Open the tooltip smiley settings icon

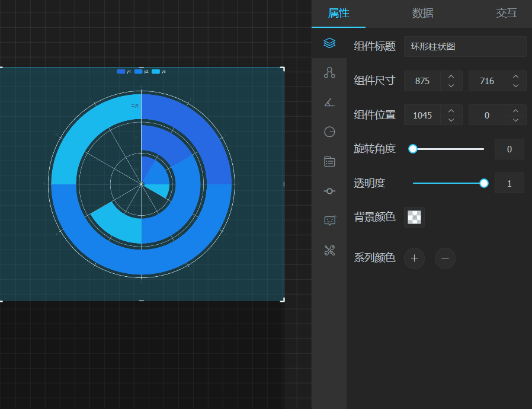[329, 221]
